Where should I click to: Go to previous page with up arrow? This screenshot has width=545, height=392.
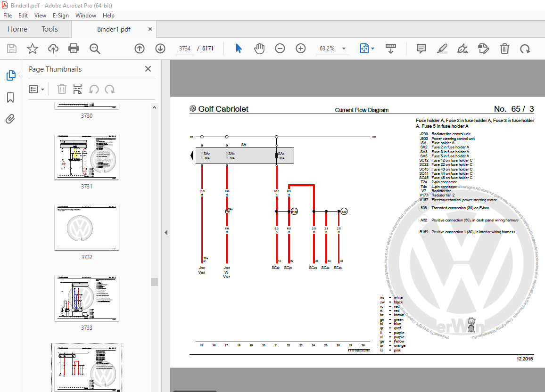[140, 48]
